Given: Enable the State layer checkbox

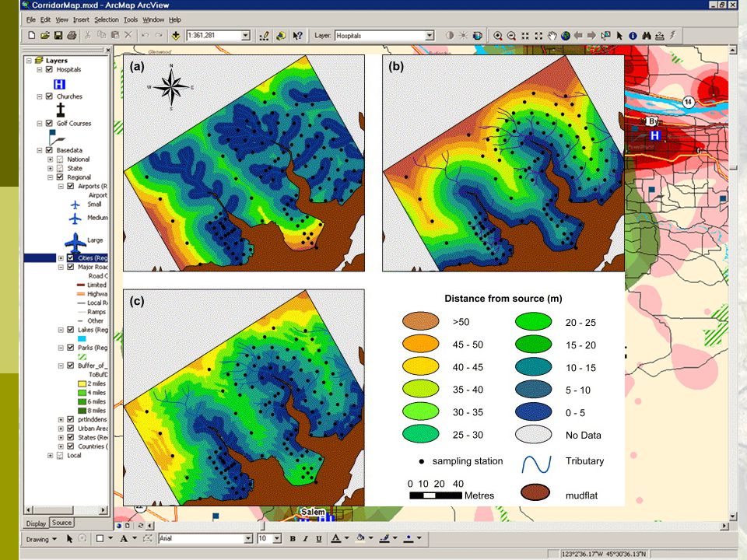Looking at the screenshot, I should [60, 168].
